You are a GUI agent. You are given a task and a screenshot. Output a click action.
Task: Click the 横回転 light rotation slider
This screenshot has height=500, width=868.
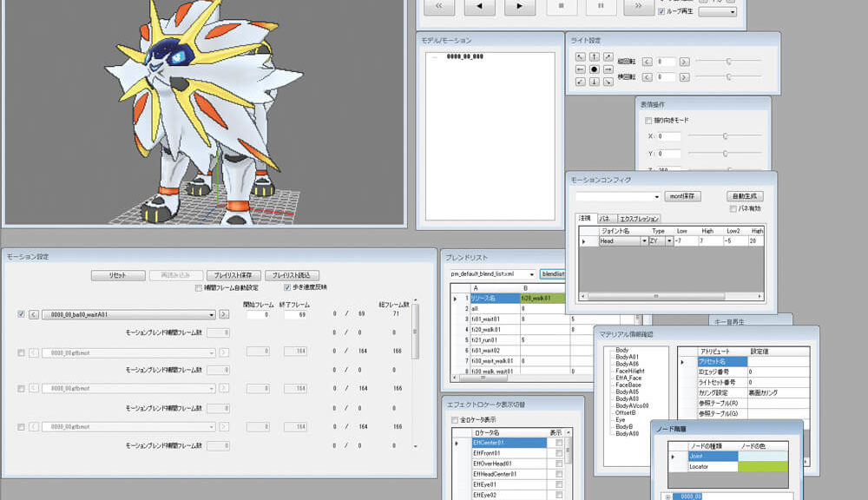728,76
